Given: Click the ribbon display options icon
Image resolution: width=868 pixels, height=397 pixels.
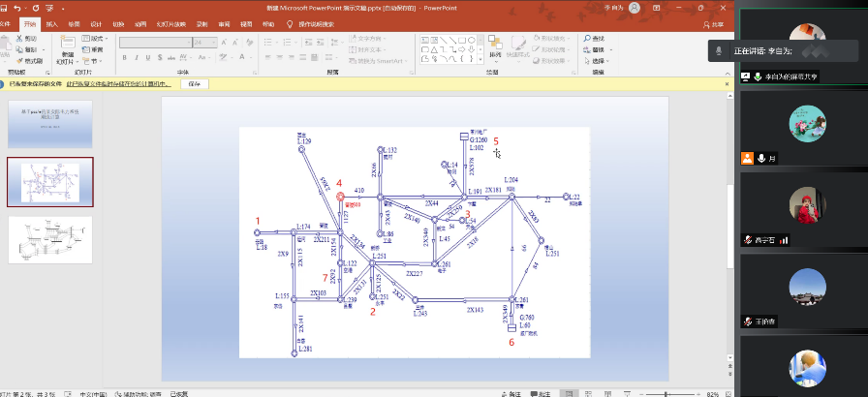Looking at the screenshot, I should coord(657,8).
